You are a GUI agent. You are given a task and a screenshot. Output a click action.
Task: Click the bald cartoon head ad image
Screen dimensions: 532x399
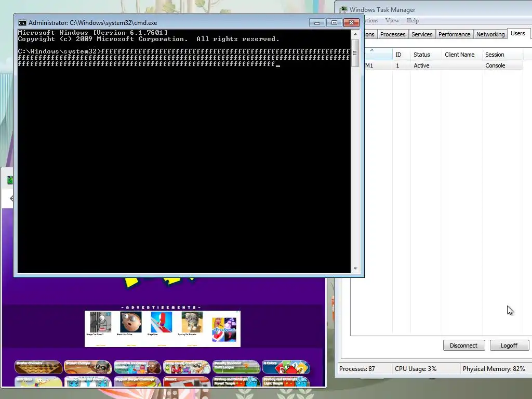pyautogui.click(x=131, y=322)
